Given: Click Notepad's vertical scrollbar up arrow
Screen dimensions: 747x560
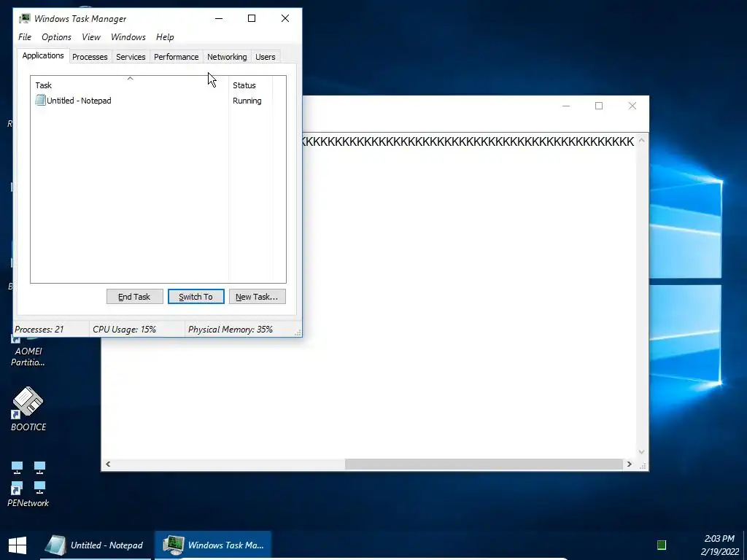Looking at the screenshot, I should tap(641, 141).
